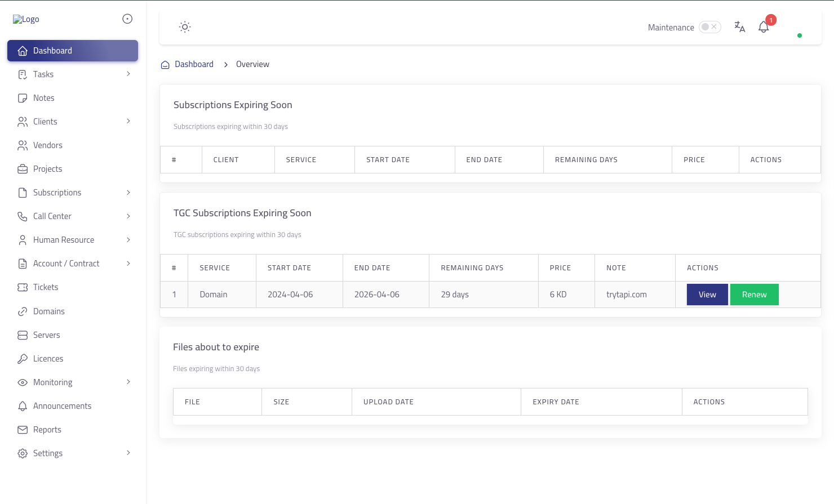This screenshot has width=834, height=504.
Task: Click the Licences key icon
Action: 23,359
